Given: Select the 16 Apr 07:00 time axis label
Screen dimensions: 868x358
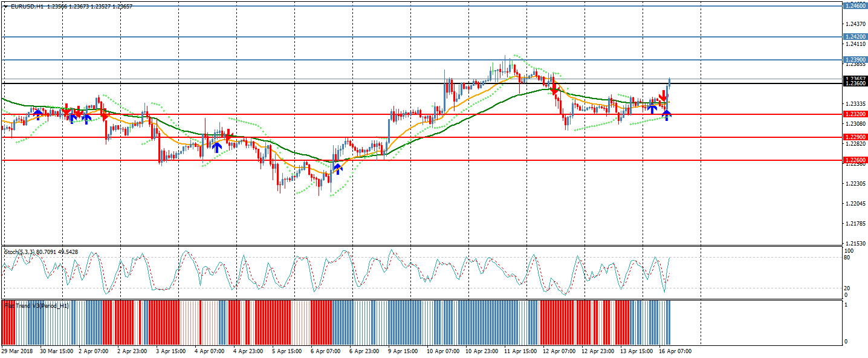Looking at the screenshot, I should click(x=675, y=351).
